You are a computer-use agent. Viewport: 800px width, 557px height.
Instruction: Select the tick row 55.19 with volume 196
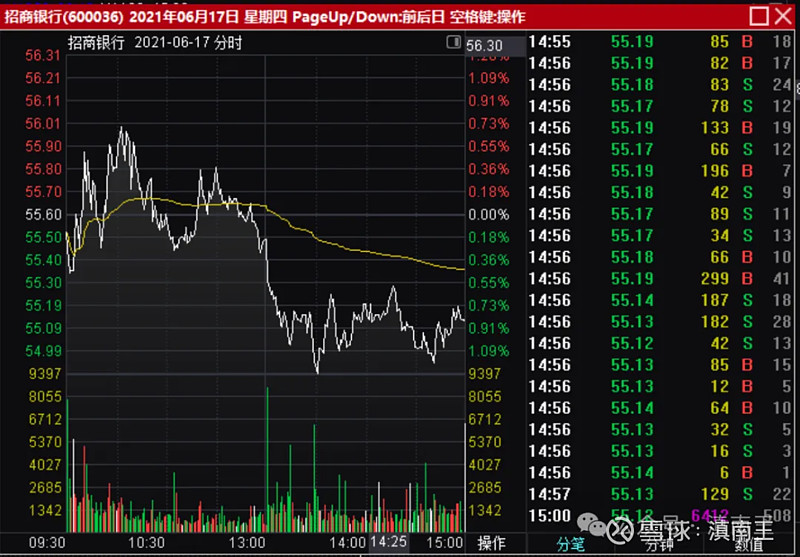(x=660, y=170)
